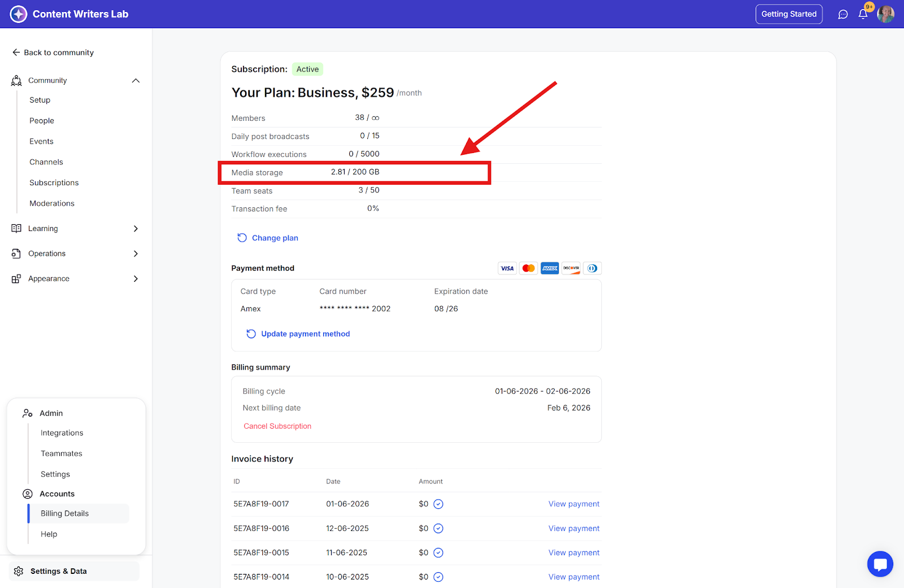Click the Content Writers Lab logo

tap(19, 14)
